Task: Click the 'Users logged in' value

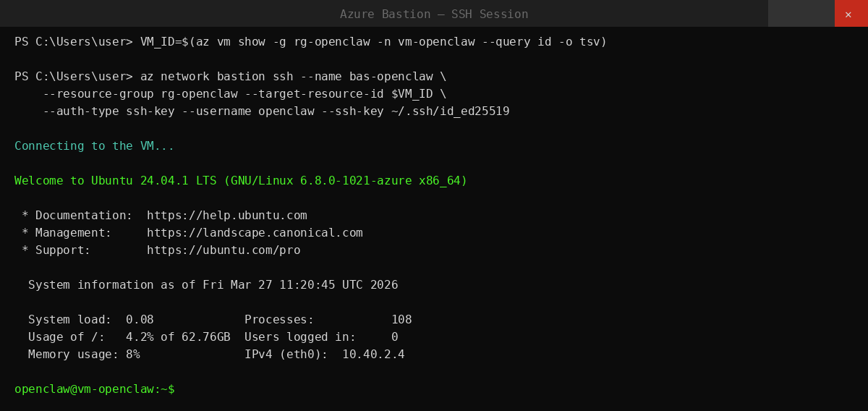Action: point(394,337)
